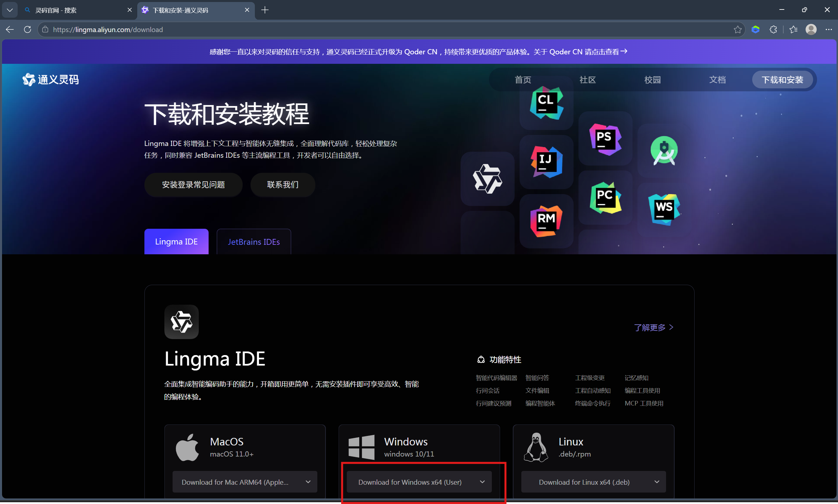Click the 下载和安装教程 page heading
The image size is (838, 504).
pos(227,114)
